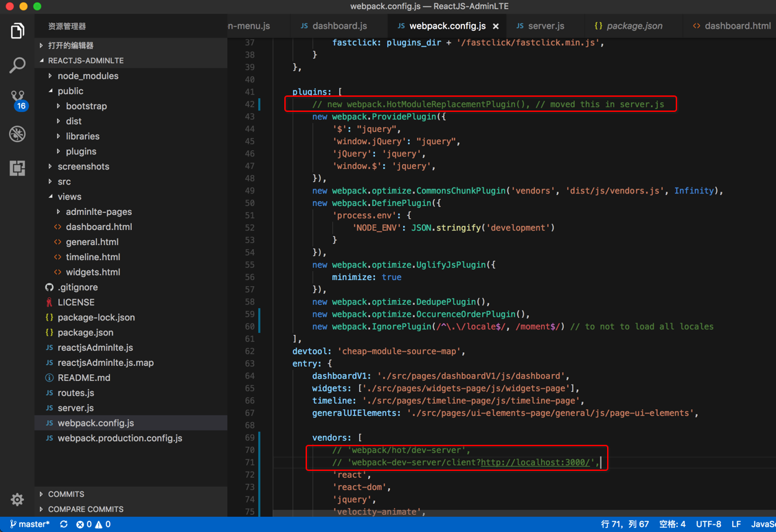
Task: Open the localhost:3000 link in code
Action: [x=536, y=463]
